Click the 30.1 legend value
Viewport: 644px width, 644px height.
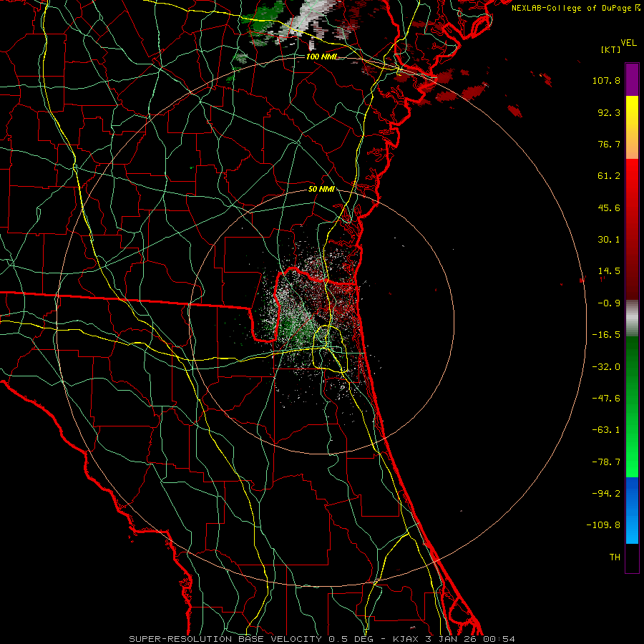point(609,240)
